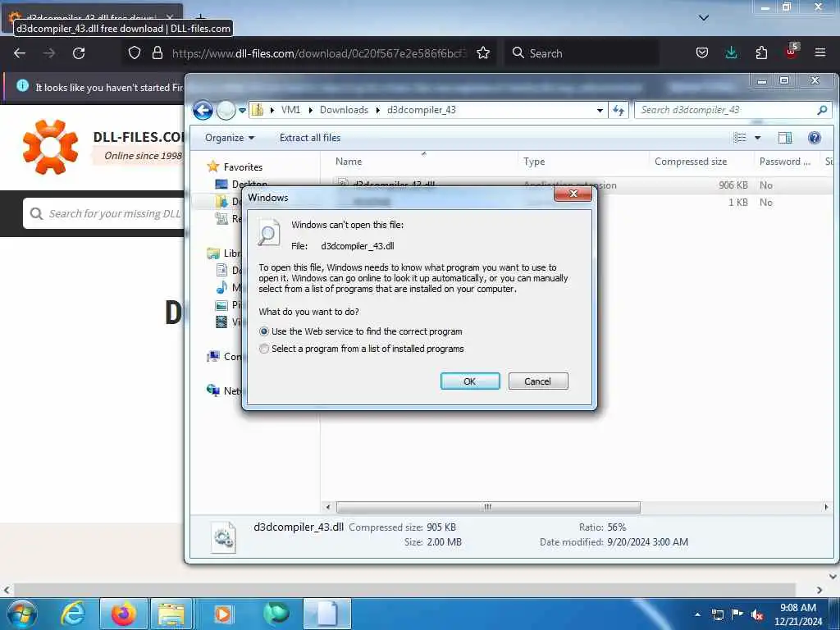Click the Firefox URL address field
Viewport: 840px width, 630px height.
(319, 53)
